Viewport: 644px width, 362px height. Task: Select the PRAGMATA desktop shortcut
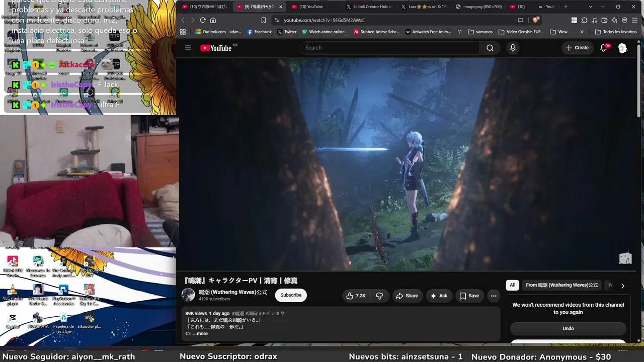coord(38,320)
